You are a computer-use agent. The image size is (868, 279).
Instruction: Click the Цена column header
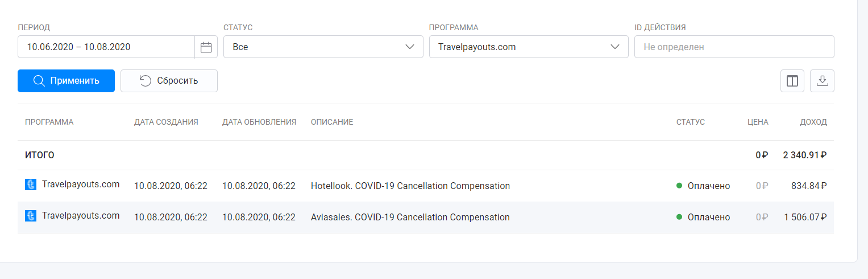[x=758, y=122]
